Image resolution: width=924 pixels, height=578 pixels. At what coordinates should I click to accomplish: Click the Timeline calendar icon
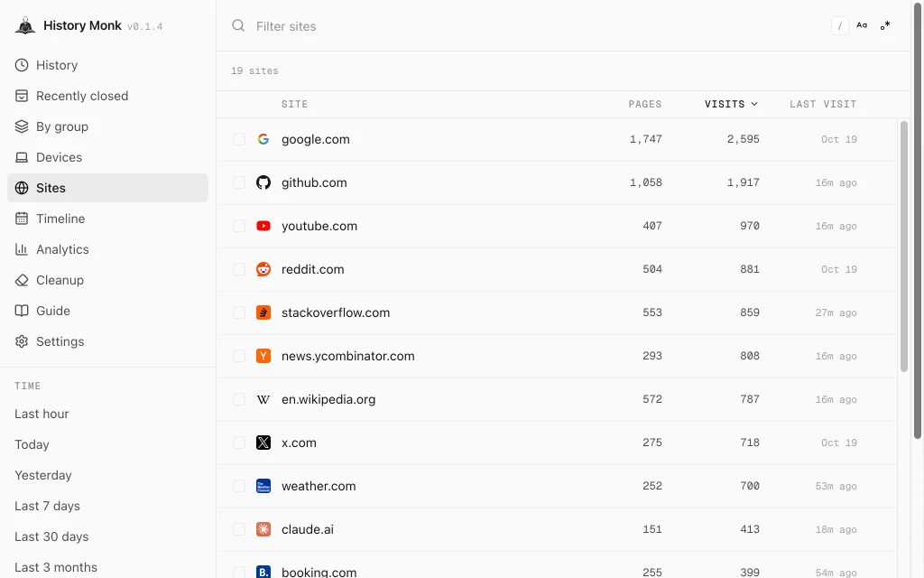pos(22,219)
